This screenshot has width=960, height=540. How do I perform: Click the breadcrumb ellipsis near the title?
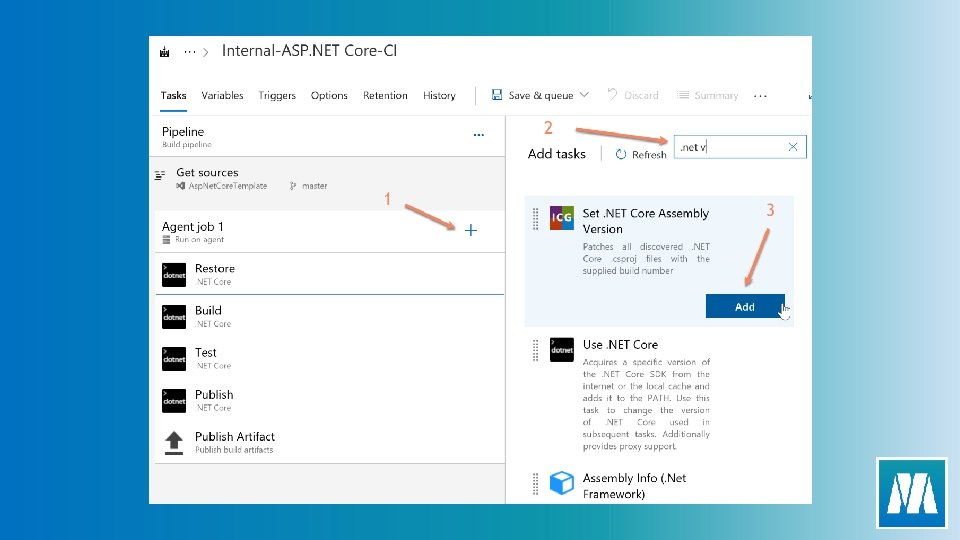point(190,52)
